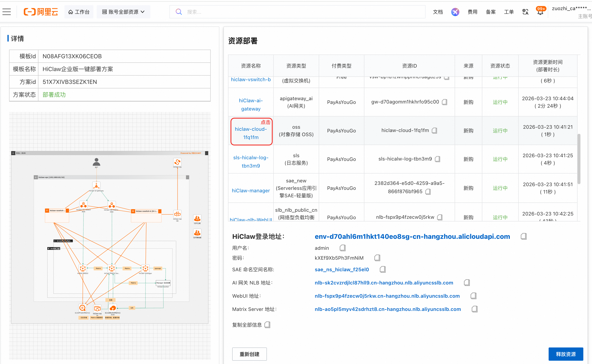Open sae_ns_hiclaw_f25el0 namespace link
Viewport: 592px width, 364px height.
point(342,269)
